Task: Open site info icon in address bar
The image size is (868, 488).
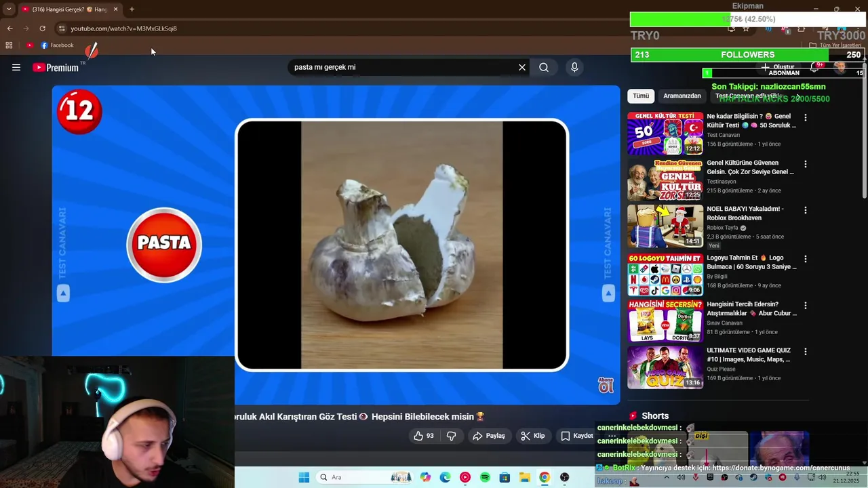Action: 62,28
